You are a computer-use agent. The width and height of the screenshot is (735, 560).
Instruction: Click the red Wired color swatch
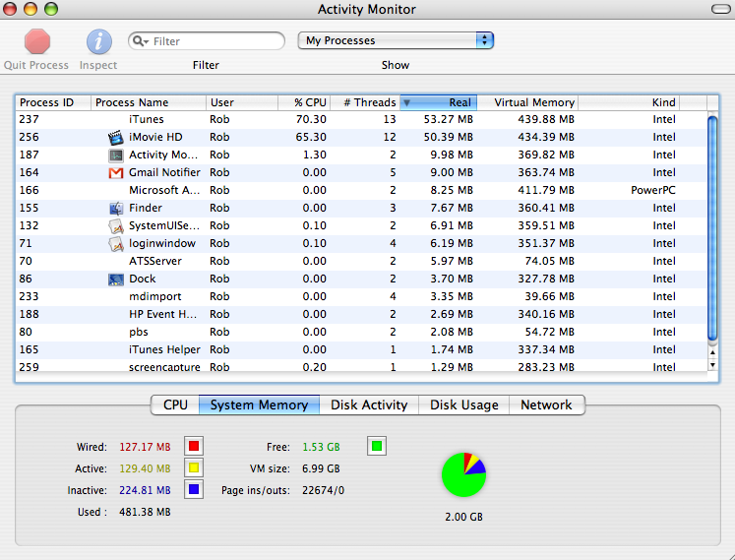click(194, 446)
